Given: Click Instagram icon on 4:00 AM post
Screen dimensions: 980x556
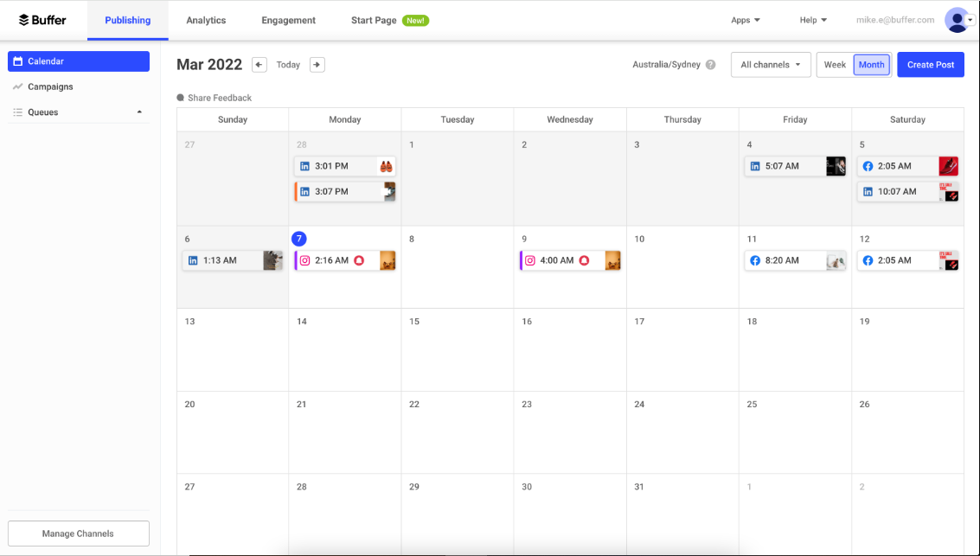Looking at the screenshot, I should pyautogui.click(x=530, y=260).
